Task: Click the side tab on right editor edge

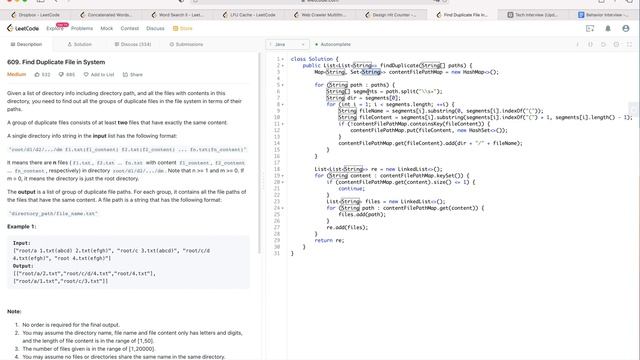Action: pos(634,109)
